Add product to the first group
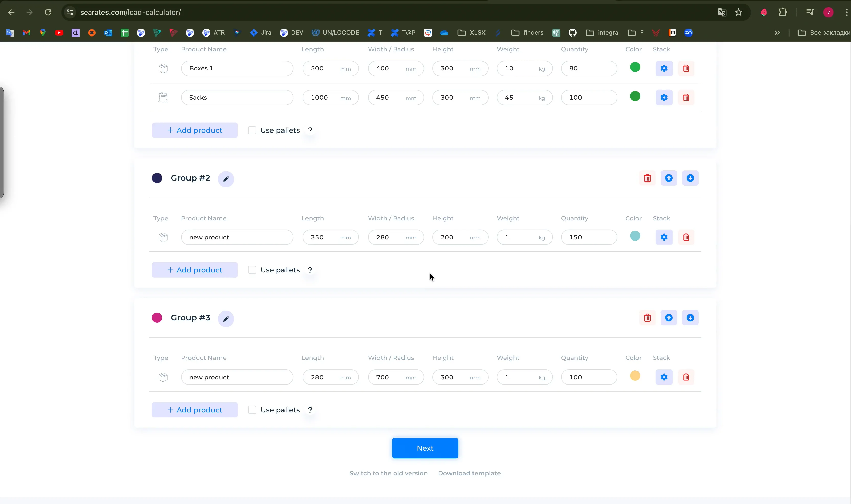 195,130
